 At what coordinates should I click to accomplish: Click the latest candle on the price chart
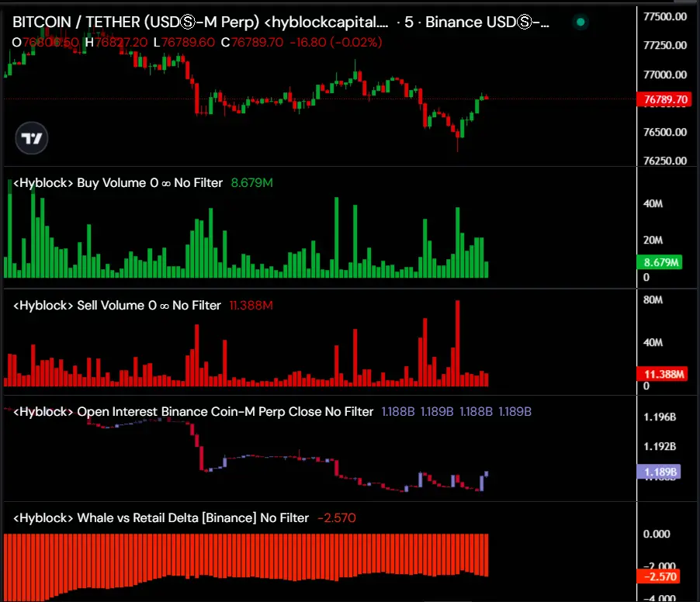tap(487, 97)
